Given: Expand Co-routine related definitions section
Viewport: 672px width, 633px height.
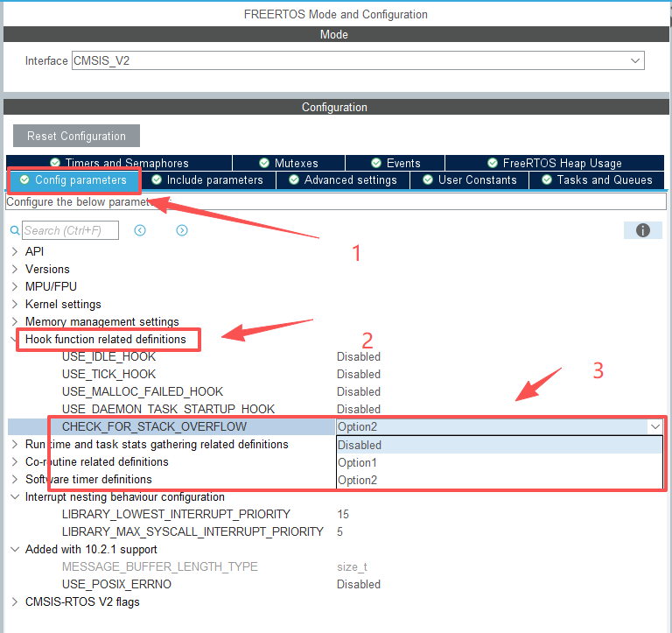Looking at the screenshot, I should pos(15,462).
